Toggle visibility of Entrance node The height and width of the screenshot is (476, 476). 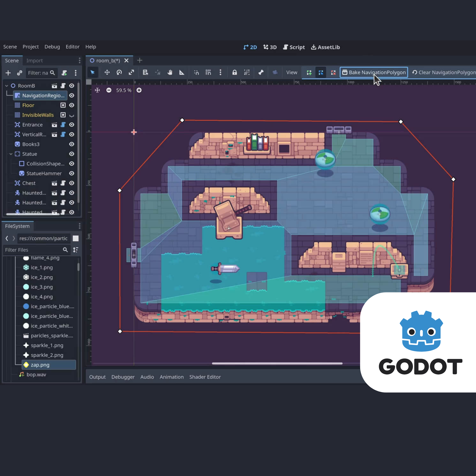click(x=72, y=125)
